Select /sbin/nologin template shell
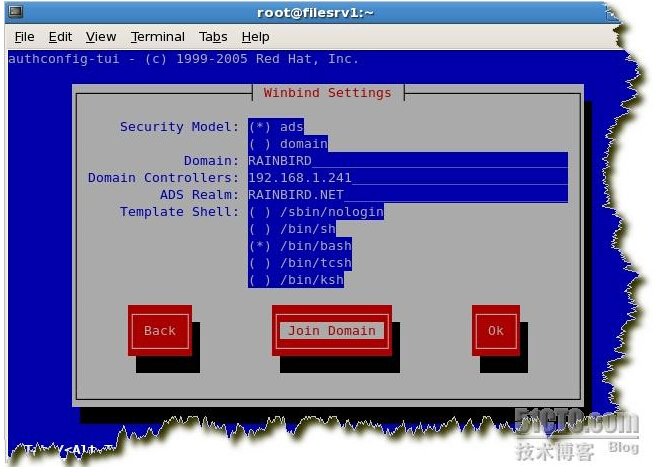660x467 pixels. (x=316, y=211)
